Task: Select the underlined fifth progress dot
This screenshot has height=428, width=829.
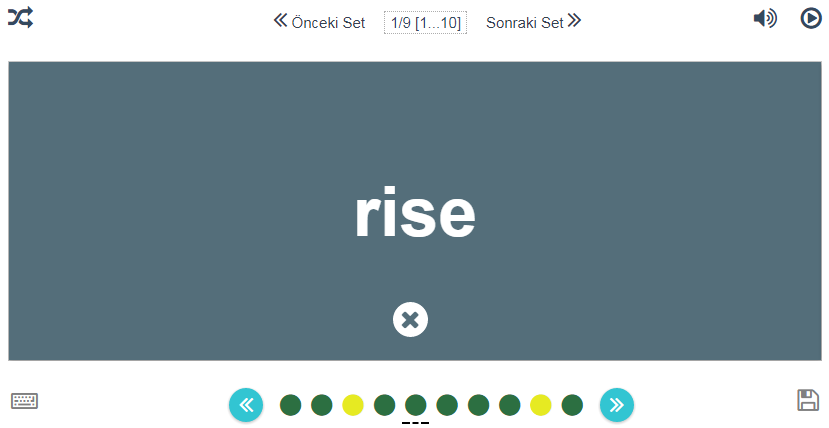Action: 415,405
